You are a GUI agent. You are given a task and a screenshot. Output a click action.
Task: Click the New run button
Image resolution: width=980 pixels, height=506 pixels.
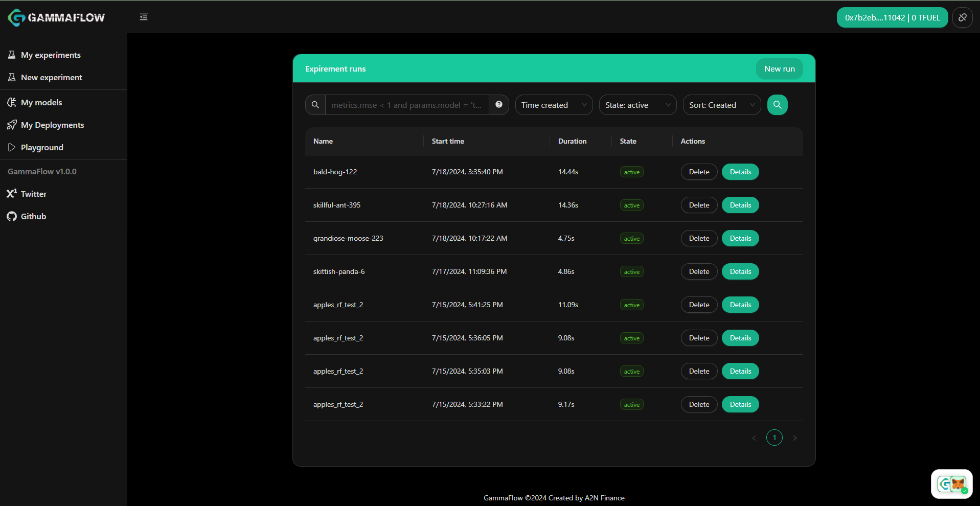pyautogui.click(x=779, y=68)
